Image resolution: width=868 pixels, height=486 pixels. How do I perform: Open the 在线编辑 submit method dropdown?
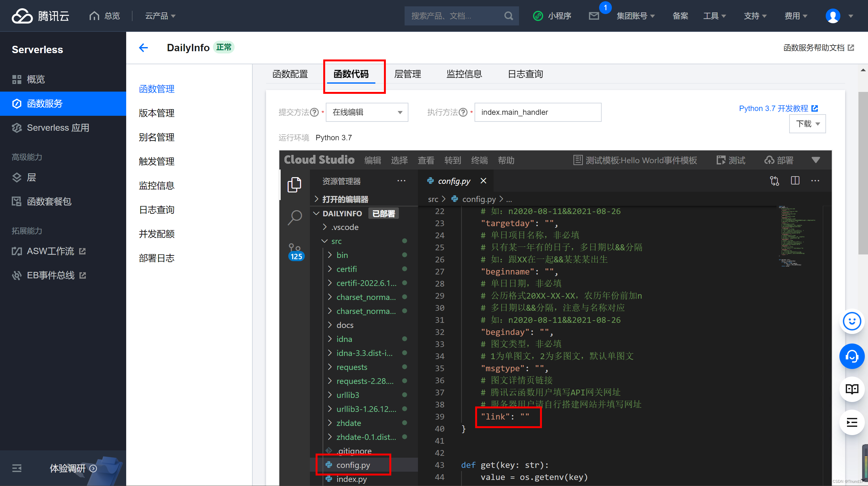pos(367,112)
